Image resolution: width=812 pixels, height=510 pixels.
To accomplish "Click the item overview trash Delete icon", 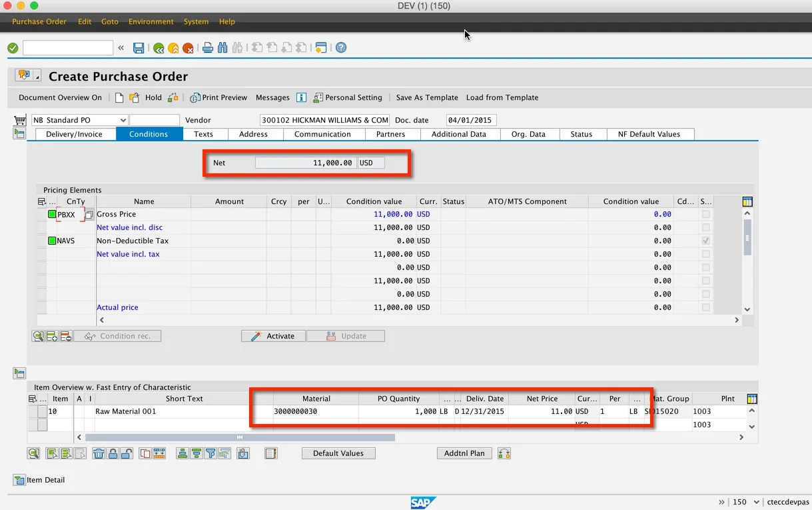I will click(99, 453).
